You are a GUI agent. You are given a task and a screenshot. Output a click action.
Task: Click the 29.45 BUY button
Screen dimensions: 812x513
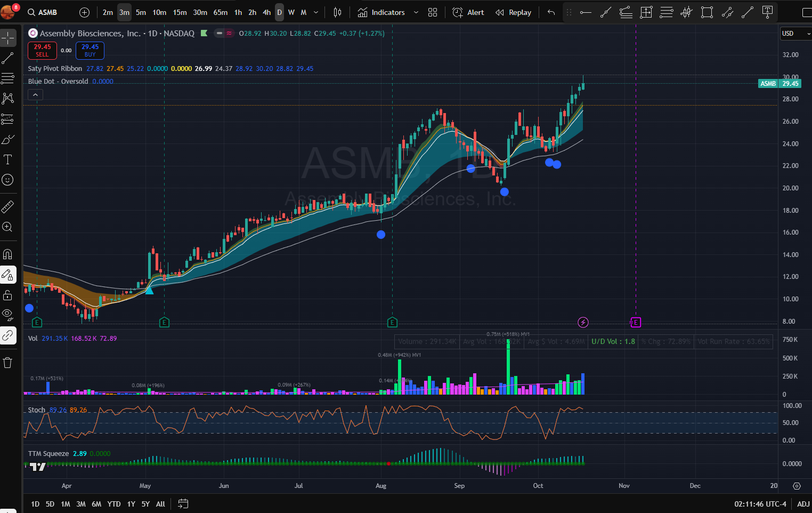point(90,51)
